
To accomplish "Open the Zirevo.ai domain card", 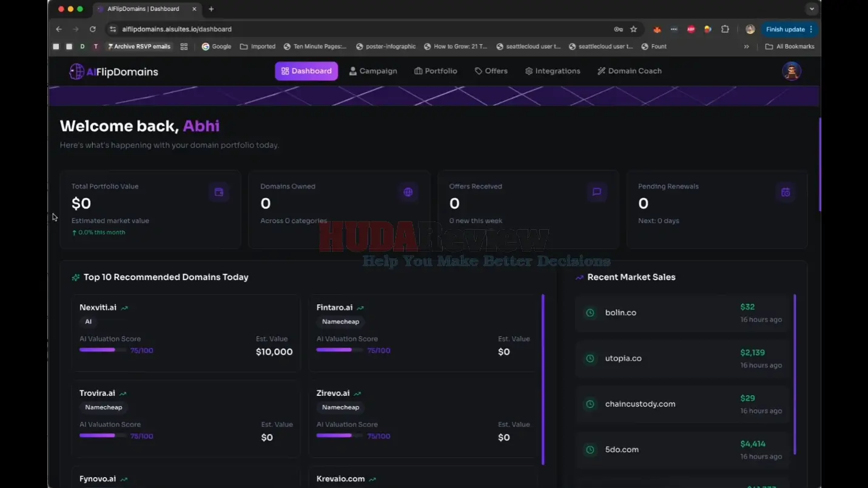I will pyautogui.click(x=423, y=418).
